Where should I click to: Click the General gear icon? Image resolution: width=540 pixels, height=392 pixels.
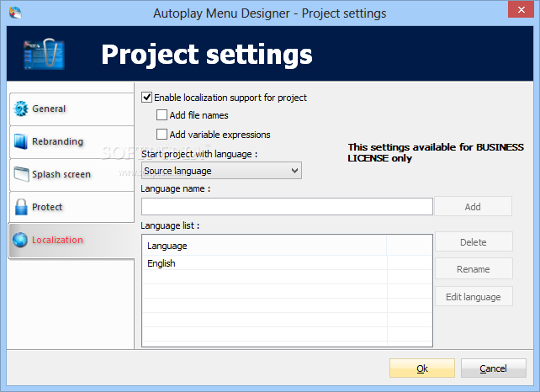(21, 109)
